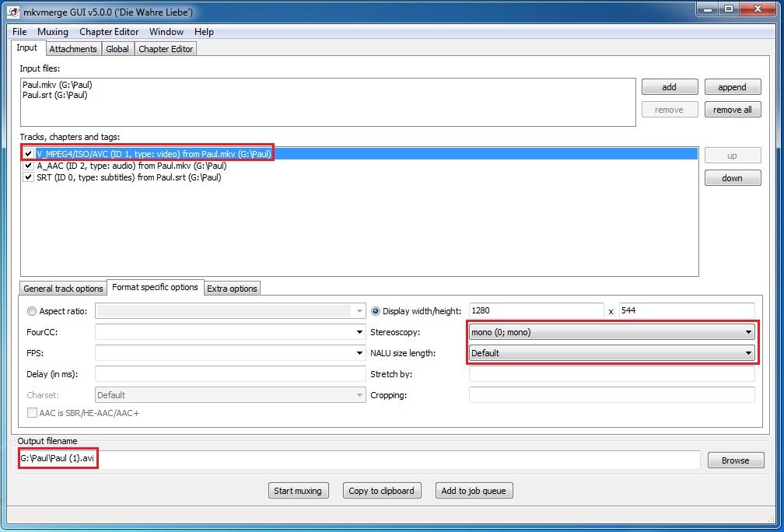
Task: Uncheck the V_MPEG4/ISO/AVC video track checkbox
Action: pos(29,154)
